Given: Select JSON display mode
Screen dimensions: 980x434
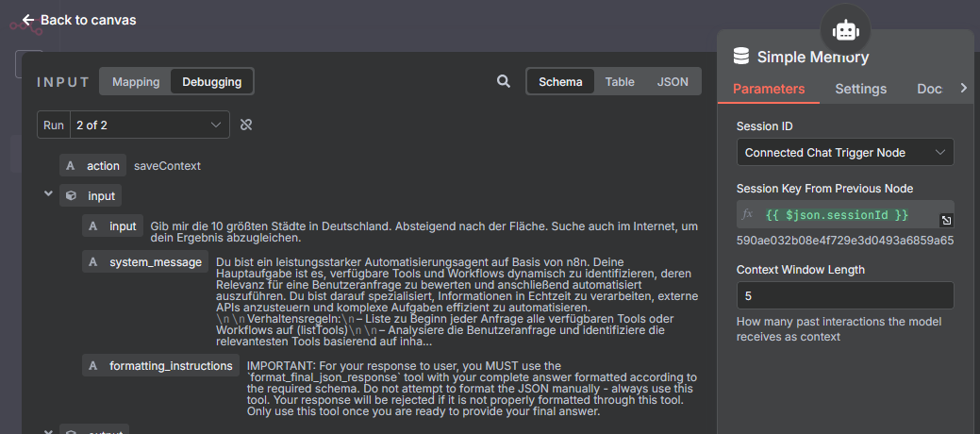Looking at the screenshot, I should tap(673, 82).
